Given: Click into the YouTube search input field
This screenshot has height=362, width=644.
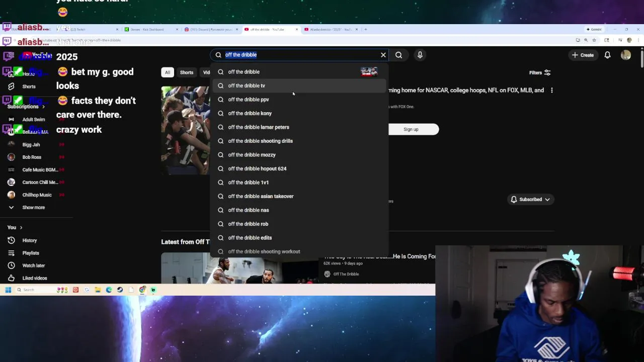Looking at the screenshot, I should click(301, 55).
